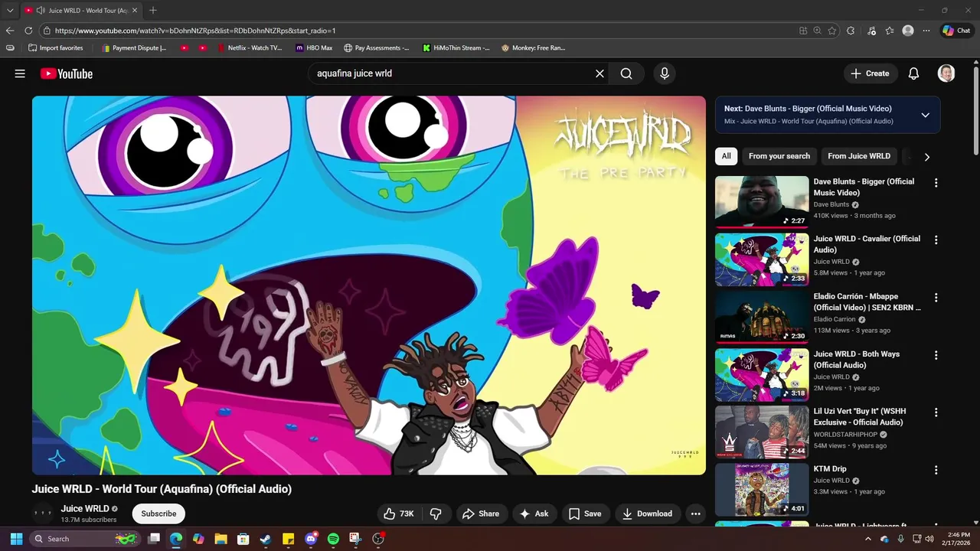Open the favorites list icon in the browser toolbar

tap(890, 31)
